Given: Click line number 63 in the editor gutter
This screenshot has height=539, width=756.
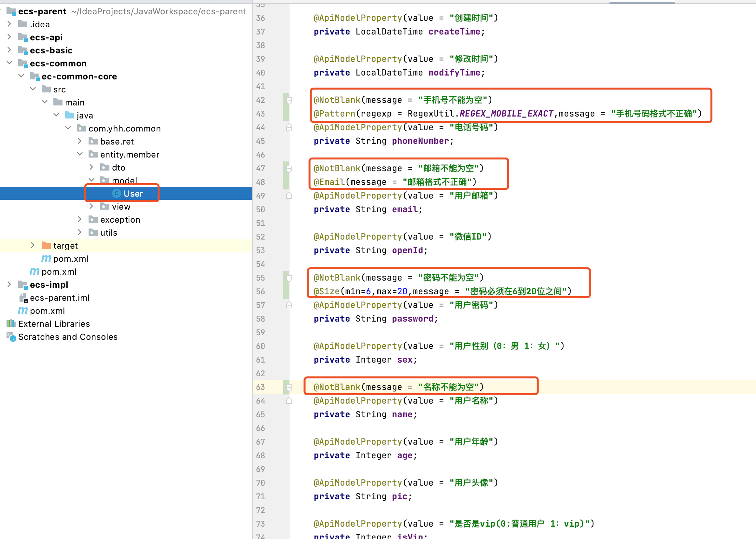Looking at the screenshot, I should [x=261, y=387].
